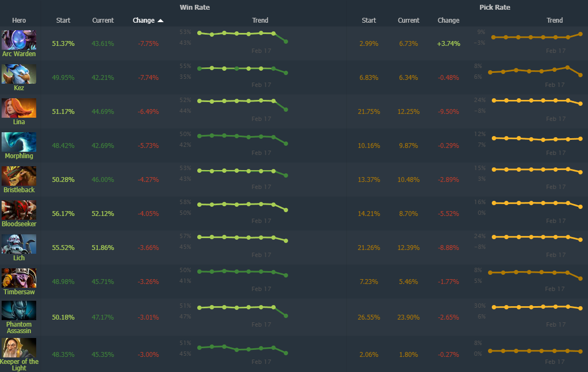Click the Hero column header
The height and width of the screenshot is (372, 588).
point(19,20)
